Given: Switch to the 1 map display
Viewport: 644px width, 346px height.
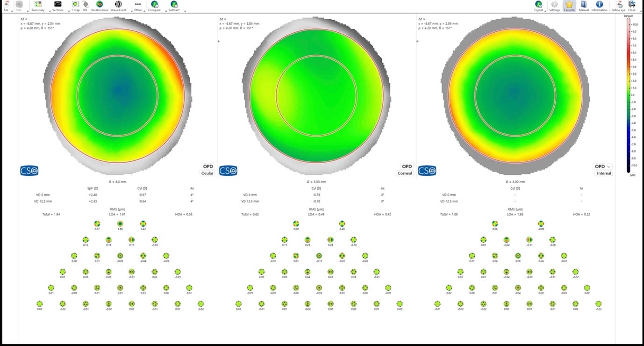Looking at the screenshot, I should (x=75, y=6).
